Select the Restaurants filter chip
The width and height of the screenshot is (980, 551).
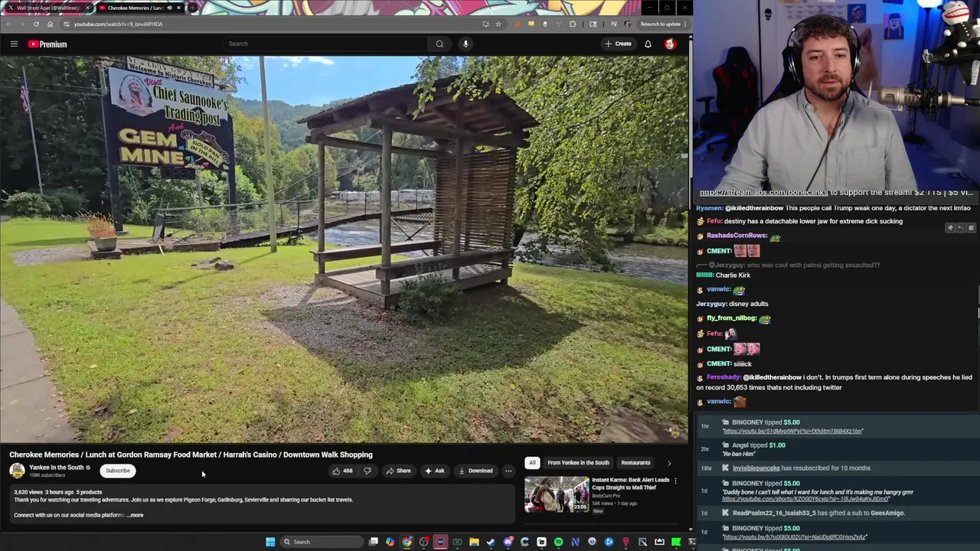[635, 462]
